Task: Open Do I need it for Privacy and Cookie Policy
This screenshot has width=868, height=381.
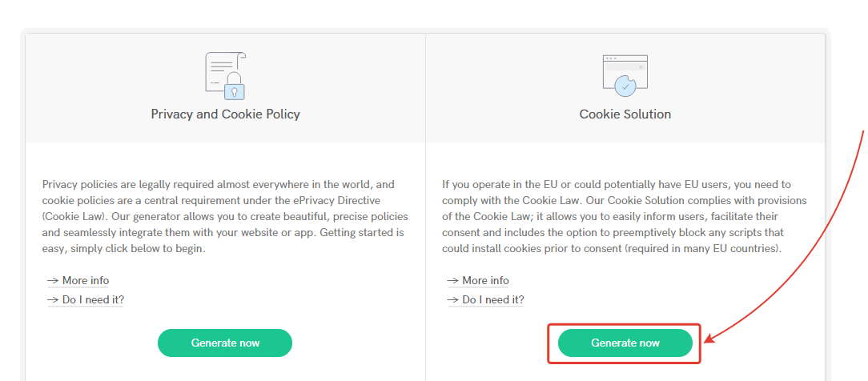Action: [93, 299]
